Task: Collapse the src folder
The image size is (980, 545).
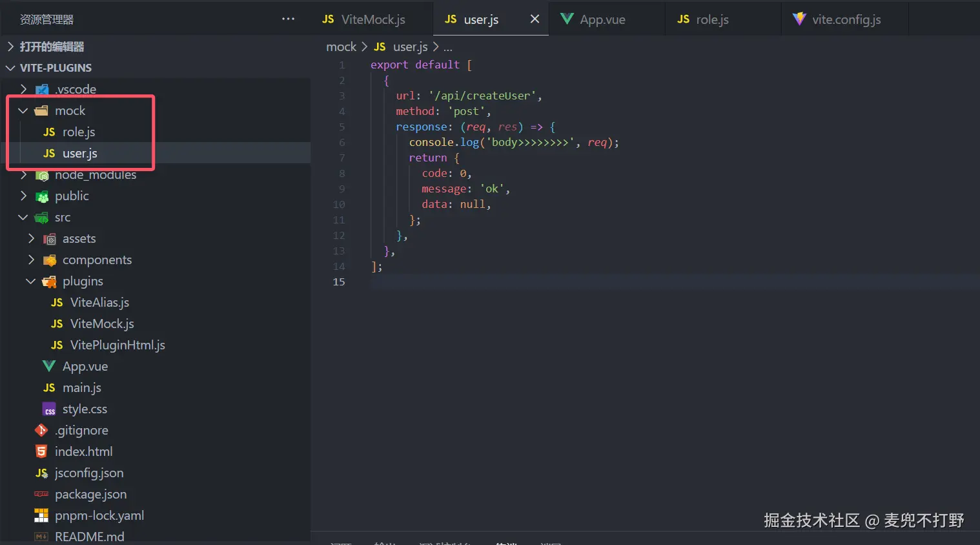Action: 23,217
